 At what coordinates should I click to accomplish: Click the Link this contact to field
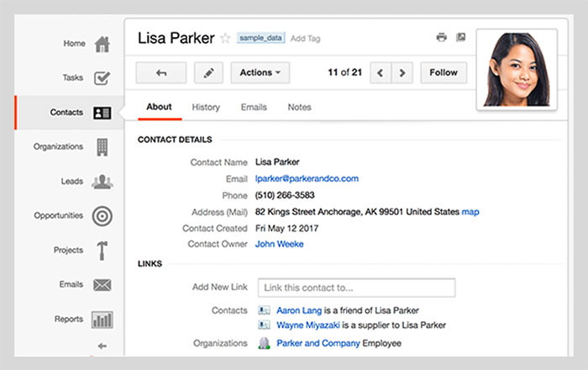pyautogui.click(x=356, y=288)
